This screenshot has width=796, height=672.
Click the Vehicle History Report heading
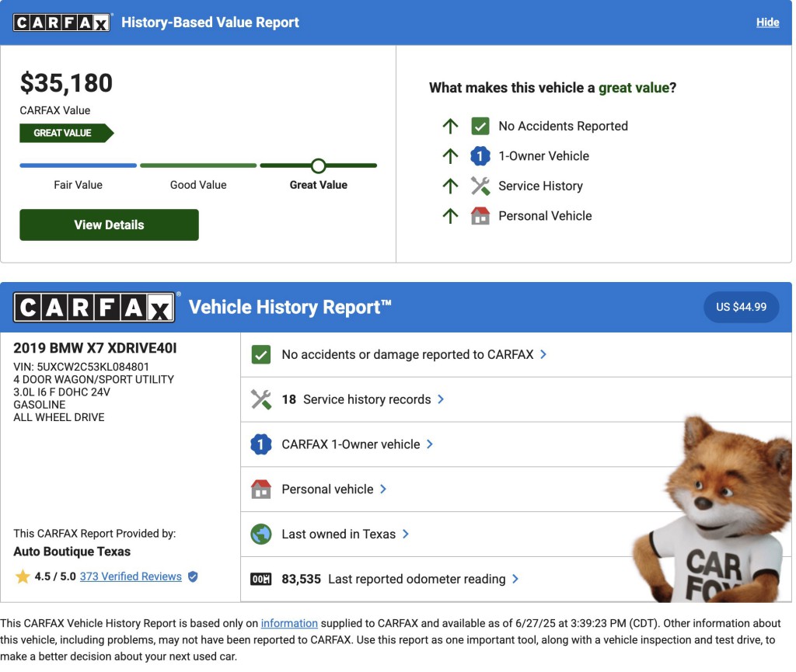click(290, 307)
